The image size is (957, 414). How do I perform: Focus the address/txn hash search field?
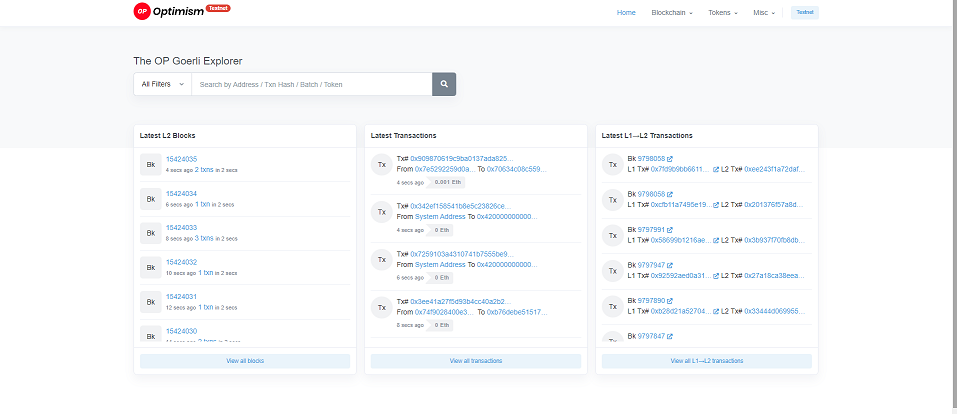point(311,84)
